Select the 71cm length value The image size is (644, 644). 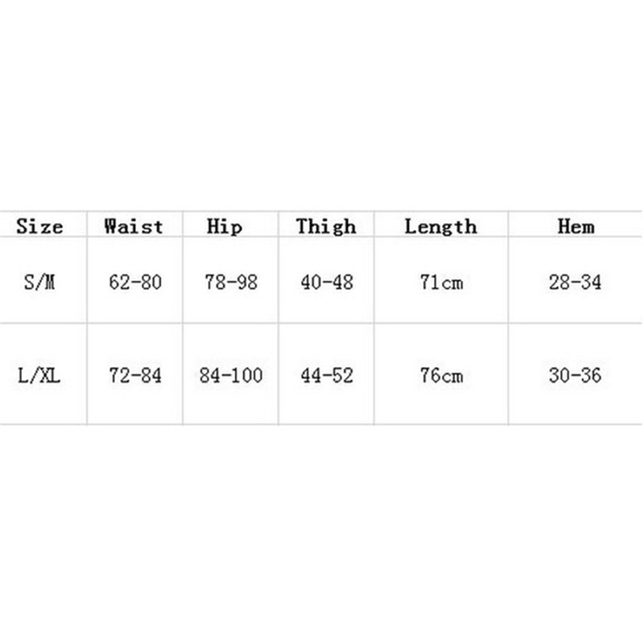442,283
